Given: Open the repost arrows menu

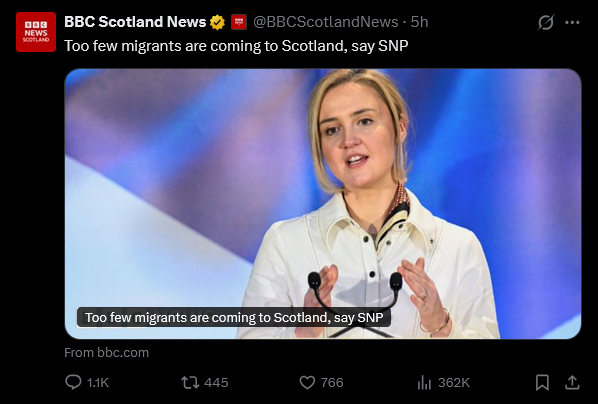Looking at the screenshot, I should (190, 383).
